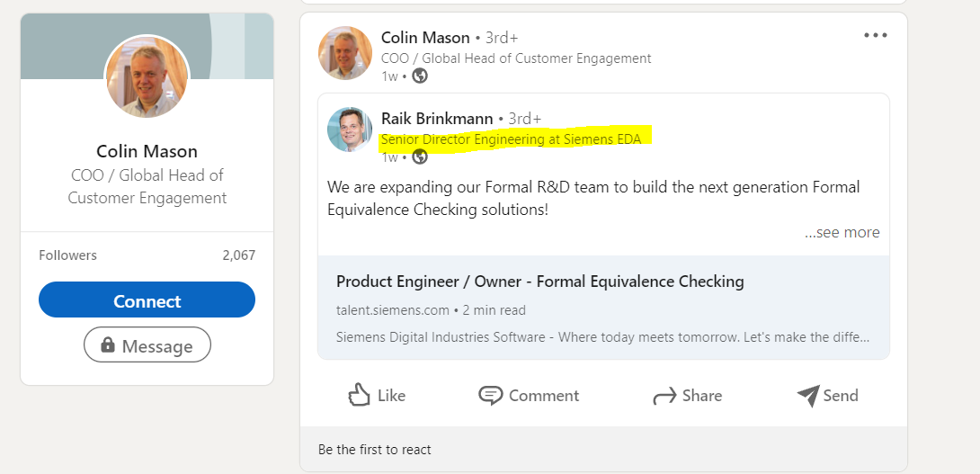Open the three-dot post options menu
The width and height of the screenshot is (980, 474).
tap(875, 35)
